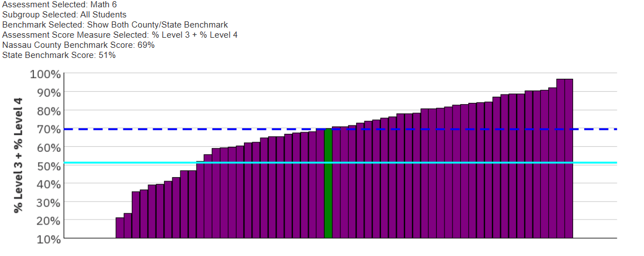The height and width of the screenshot is (256, 644).
Task: Click the 100% y-axis label
Action: click(x=45, y=74)
